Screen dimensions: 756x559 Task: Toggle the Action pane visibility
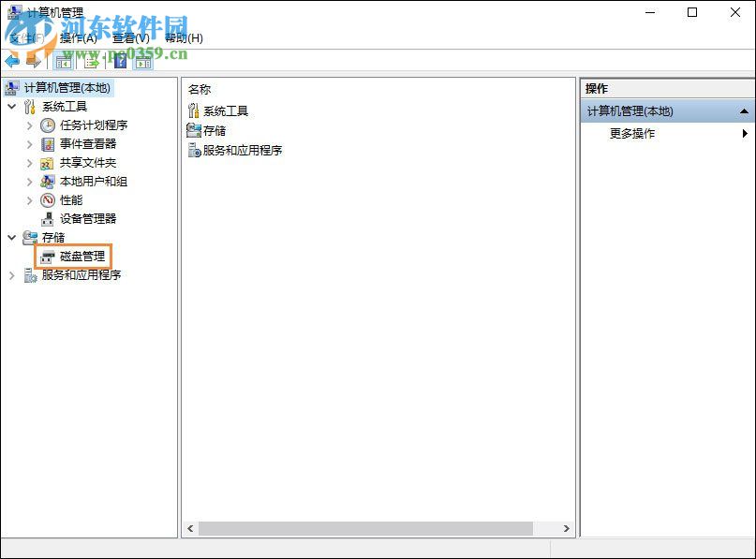point(143,60)
